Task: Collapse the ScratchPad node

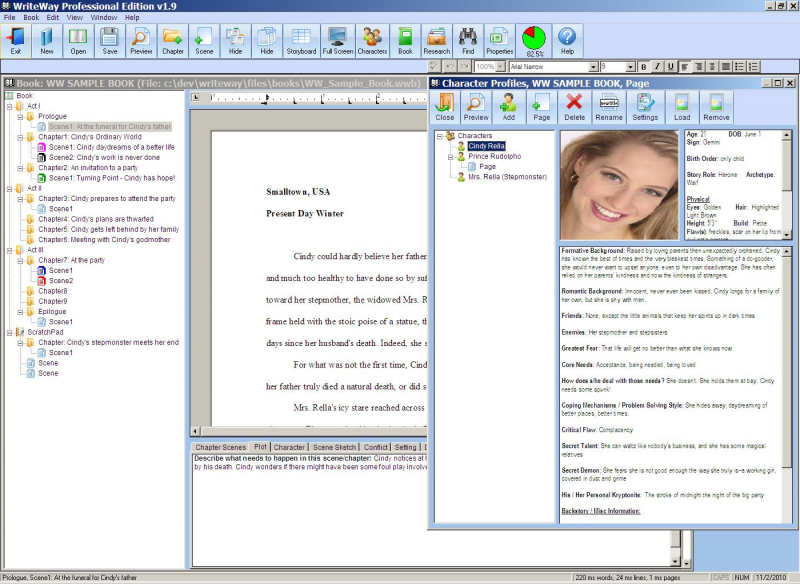Action: (9, 332)
